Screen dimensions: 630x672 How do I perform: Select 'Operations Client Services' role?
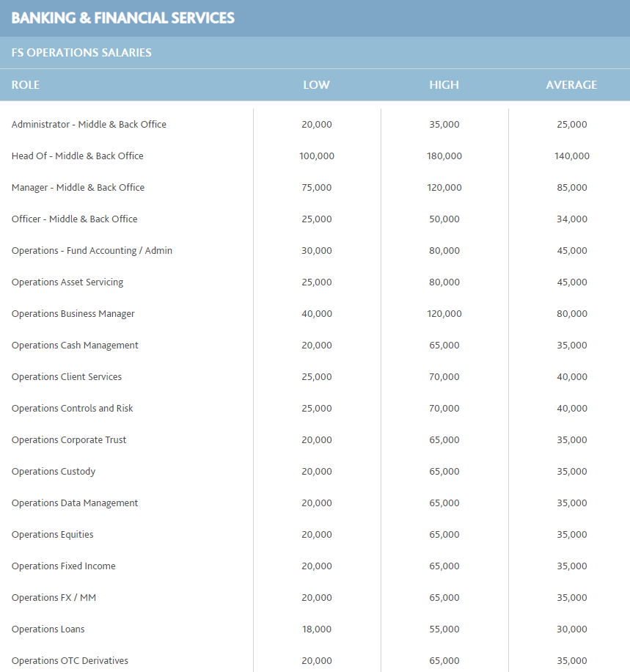(x=67, y=376)
